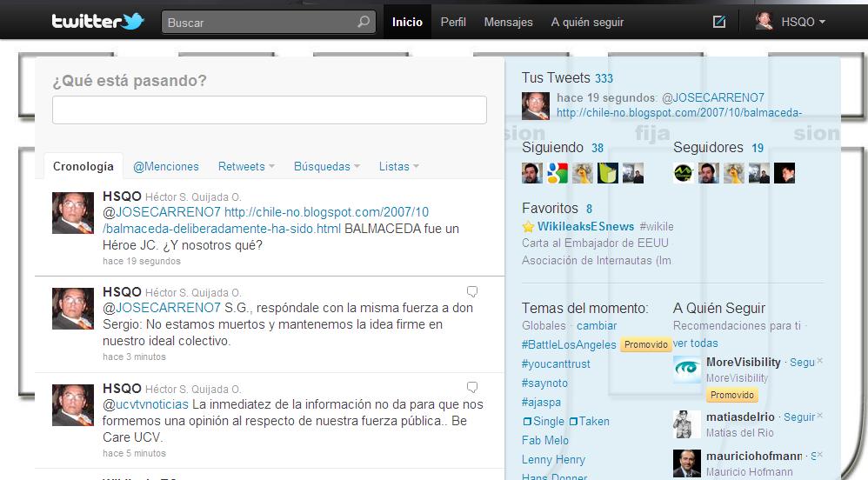
Task: Click the second avatar under Seguidores
Action: pos(709,173)
